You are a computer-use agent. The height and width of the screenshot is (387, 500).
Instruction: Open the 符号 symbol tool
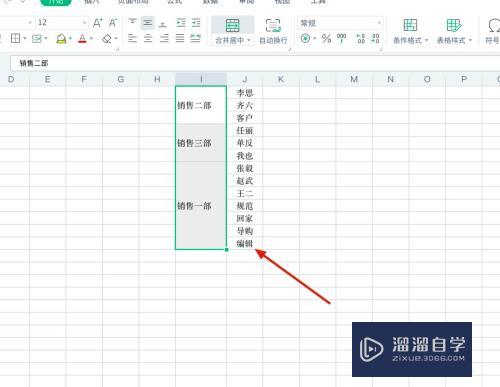click(x=493, y=31)
